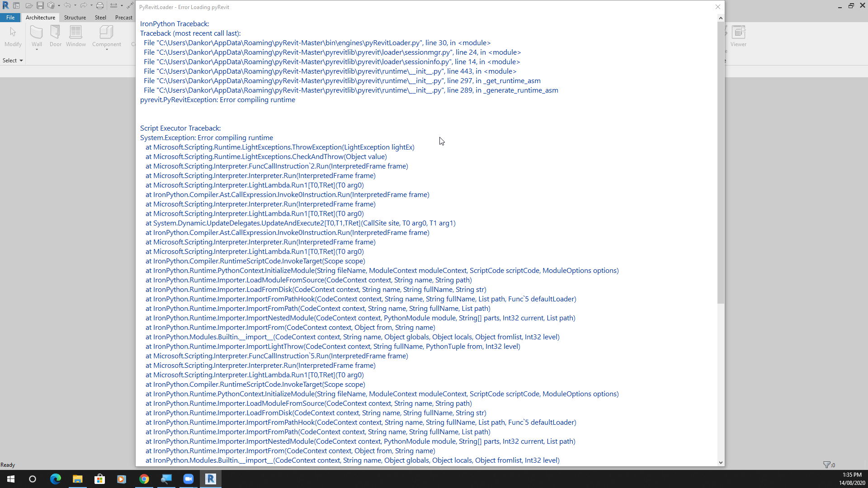Open the Synchronize dropdown arrow
This screenshot has height=488, width=868.
(x=59, y=5)
